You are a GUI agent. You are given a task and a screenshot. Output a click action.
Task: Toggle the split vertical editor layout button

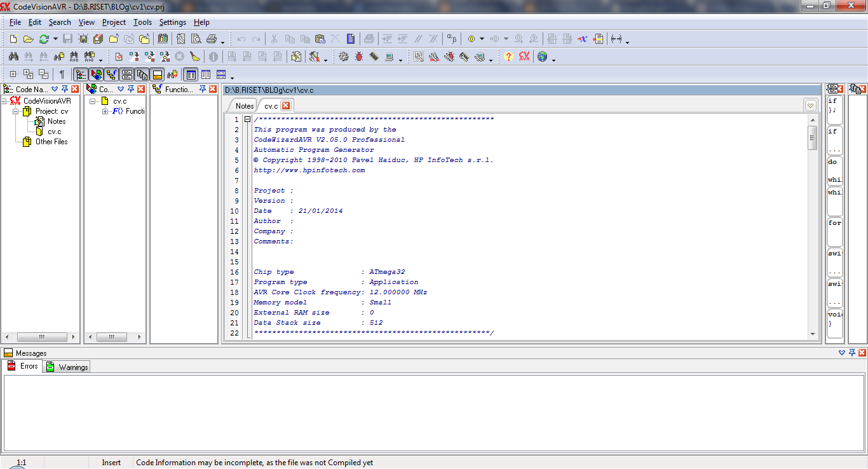(206, 74)
